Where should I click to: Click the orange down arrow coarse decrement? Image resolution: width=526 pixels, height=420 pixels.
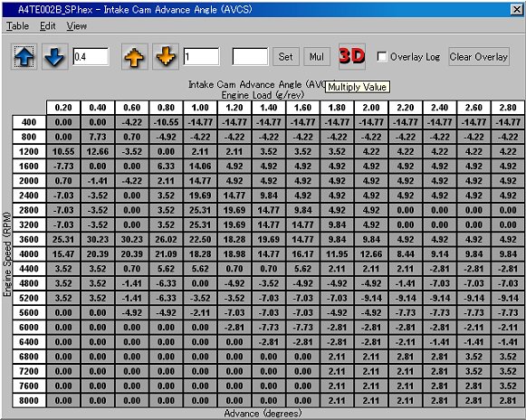click(166, 57)
